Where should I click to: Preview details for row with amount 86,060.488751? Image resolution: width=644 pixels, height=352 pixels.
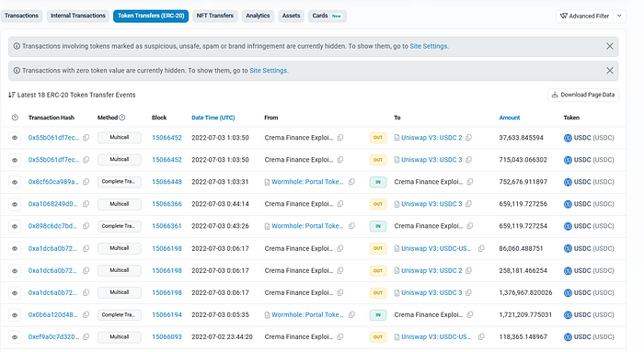[x=15, y=249]
